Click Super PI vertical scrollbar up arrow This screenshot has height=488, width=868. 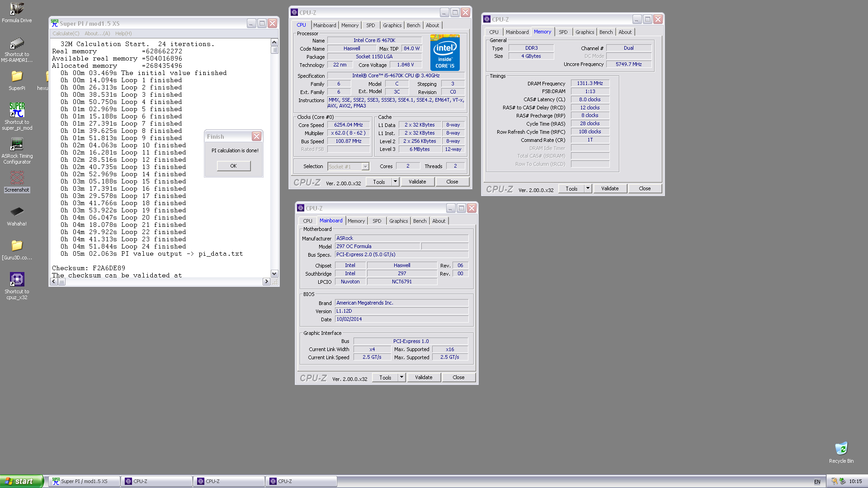274,42
